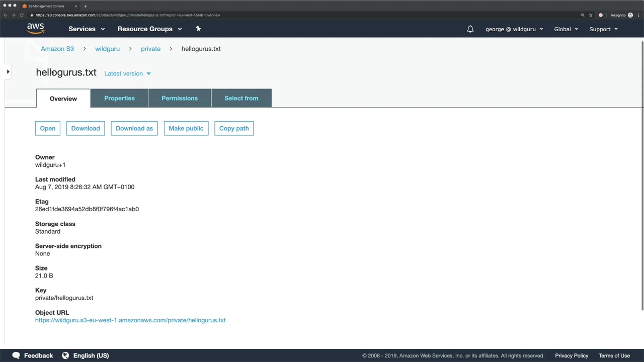Open the Latest version dropdown
This screenshot has height=362, width=644.
(127, 73)
